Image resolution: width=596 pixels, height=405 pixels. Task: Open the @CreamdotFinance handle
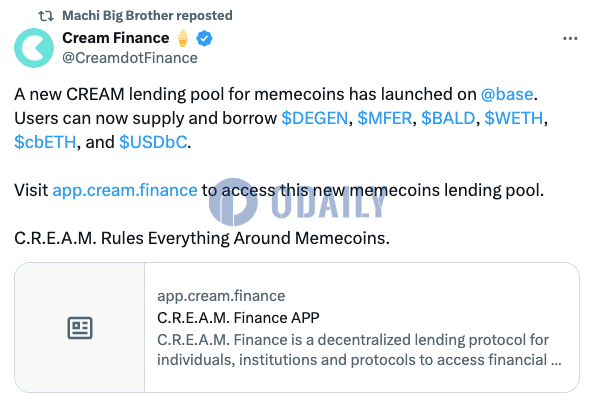[x=130, y=58]
